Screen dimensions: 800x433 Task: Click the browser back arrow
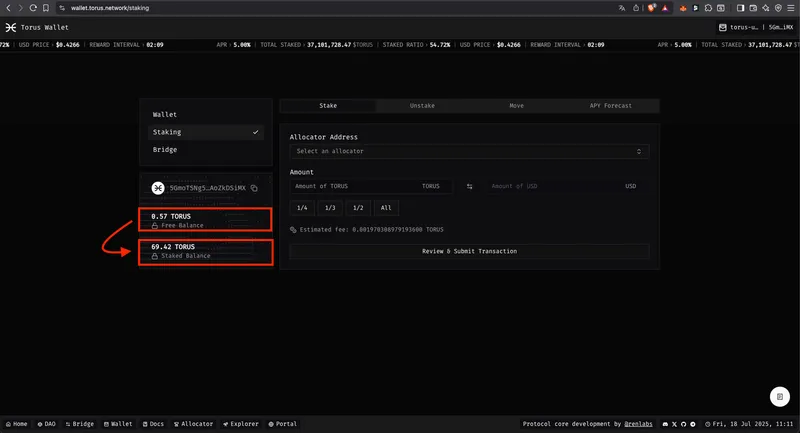pos(9,7)
